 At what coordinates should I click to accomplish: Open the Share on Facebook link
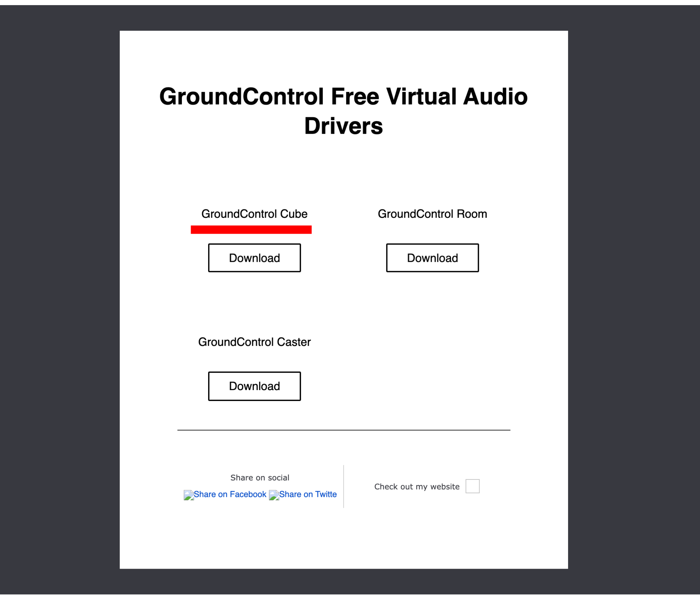(x=230, y=494)
